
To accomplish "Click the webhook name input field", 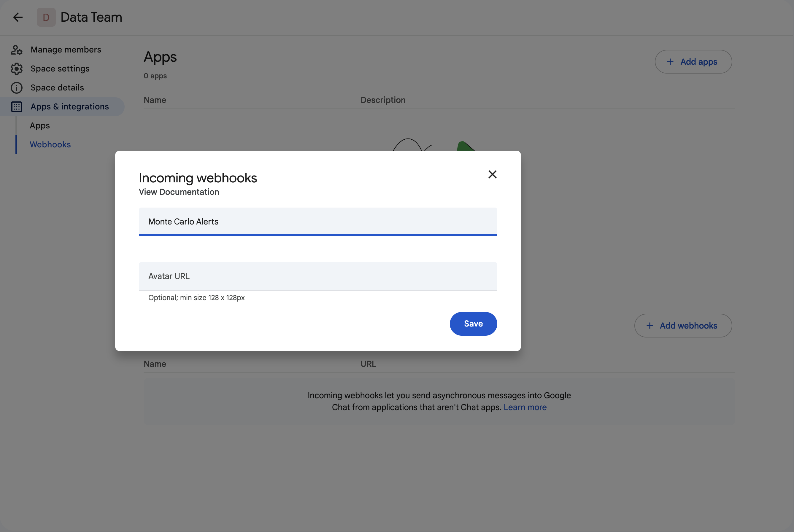I will coord(318,222).
